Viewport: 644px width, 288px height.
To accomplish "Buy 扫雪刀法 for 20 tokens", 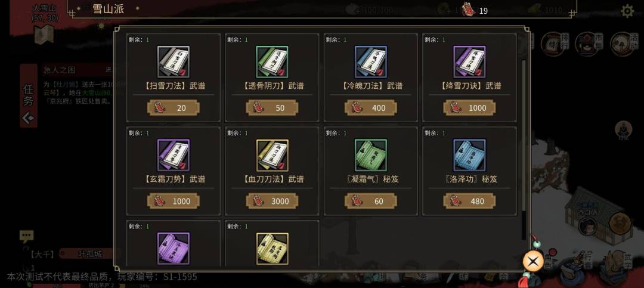I will pyautogui.click(x=174, y=108).
